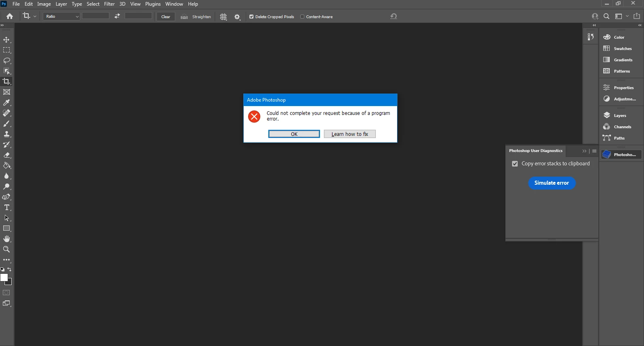Select the History Brush tool
Screen dimensions: 644x346
click(x=6, y=144)
